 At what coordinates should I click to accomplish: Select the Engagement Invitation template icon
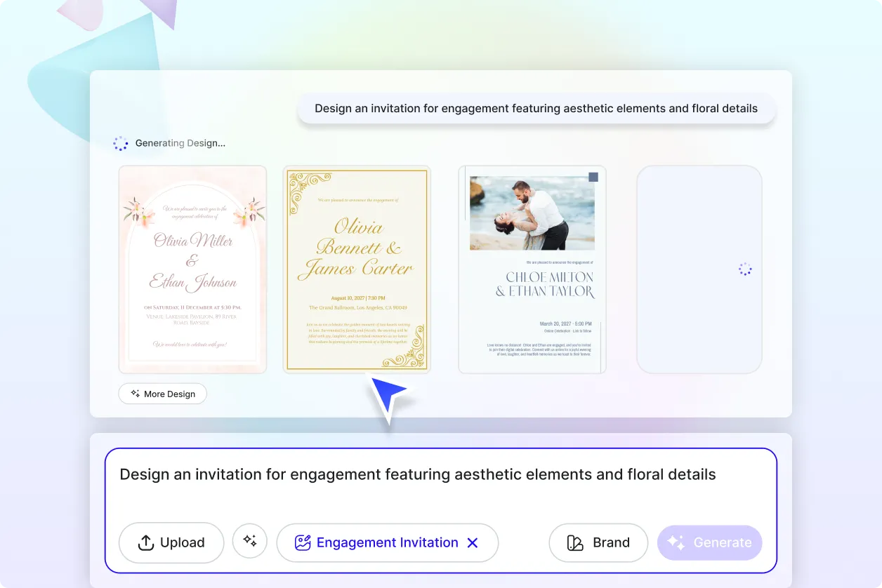click(302, 542)
